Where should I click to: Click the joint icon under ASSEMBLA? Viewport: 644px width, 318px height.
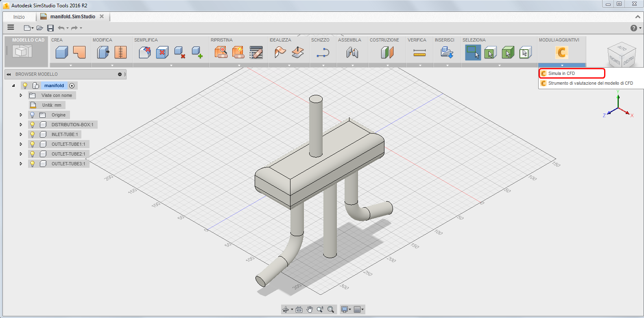point(352,53)
